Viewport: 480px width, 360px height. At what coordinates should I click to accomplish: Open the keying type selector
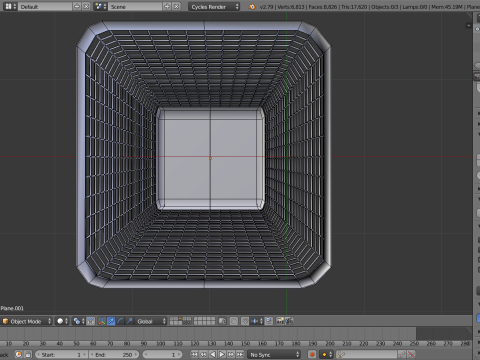[326, 355]
